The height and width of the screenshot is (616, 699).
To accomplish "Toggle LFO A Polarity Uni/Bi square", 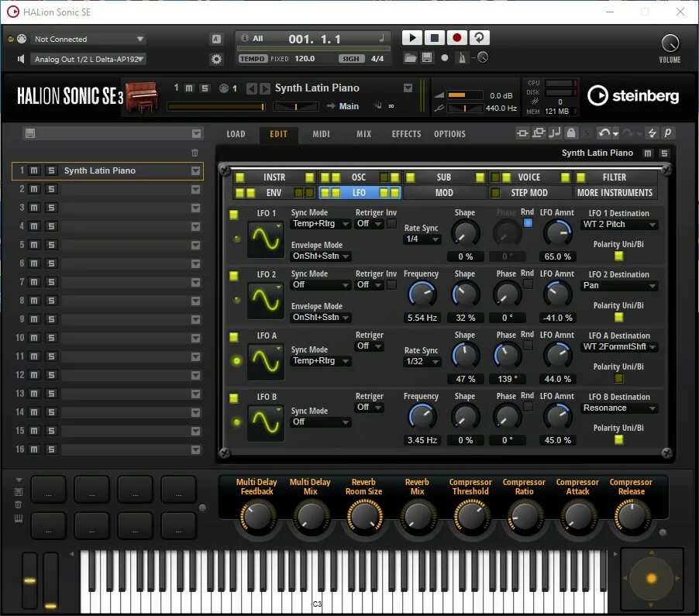I will coord(618,378).
